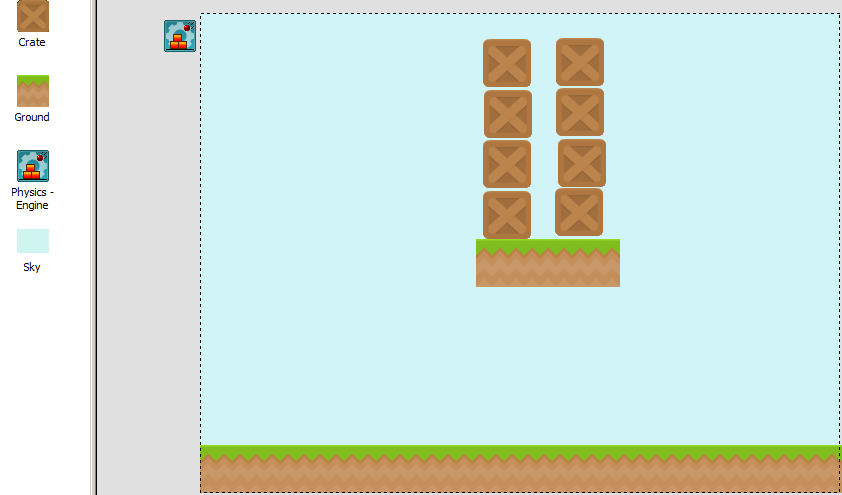
Task: Select the top crate of the left stack
Action: click(x=507, y=63)
